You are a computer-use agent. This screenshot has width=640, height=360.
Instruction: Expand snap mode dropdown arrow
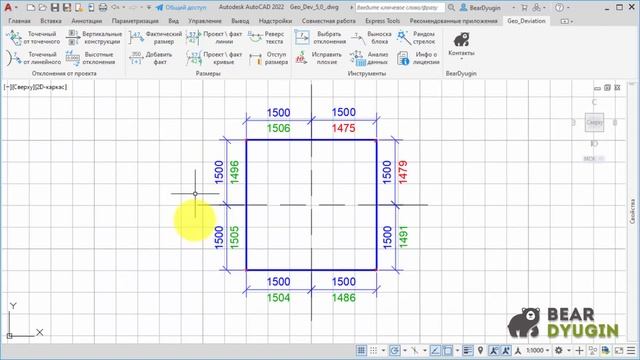pyautogui.click(x=383, y=351)
